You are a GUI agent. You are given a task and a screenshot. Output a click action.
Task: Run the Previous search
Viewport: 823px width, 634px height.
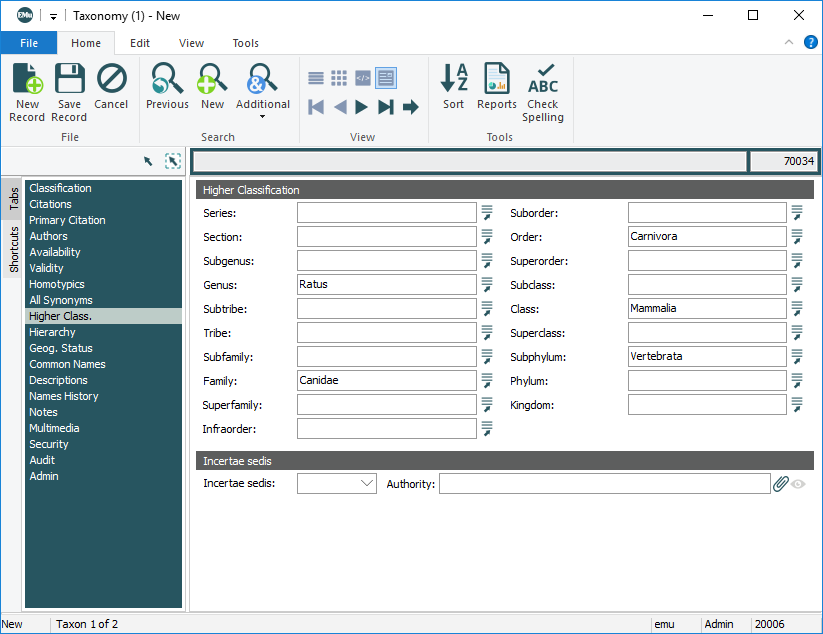tap(167, 80)
